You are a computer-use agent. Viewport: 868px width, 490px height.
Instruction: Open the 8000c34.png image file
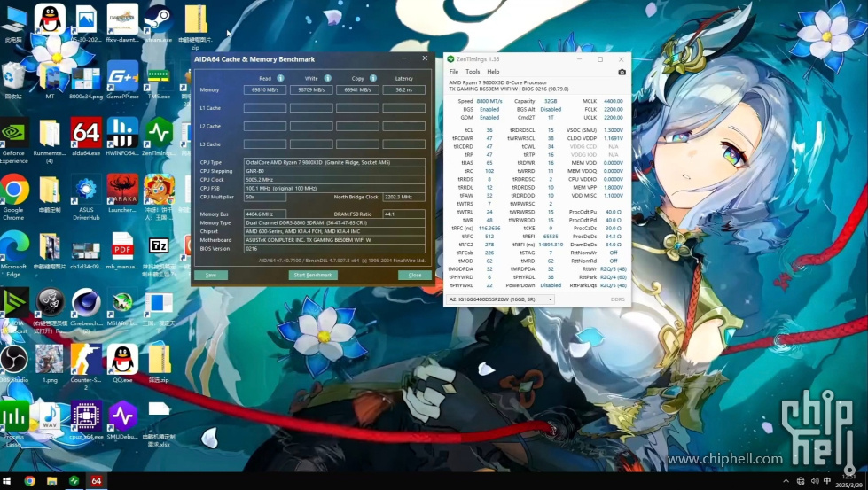(x=86, y=82)
